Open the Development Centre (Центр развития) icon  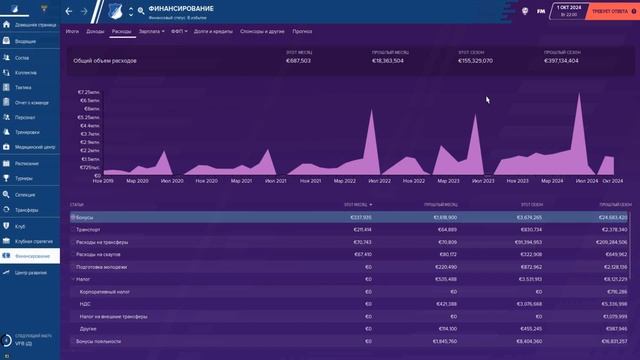[6, 273]
